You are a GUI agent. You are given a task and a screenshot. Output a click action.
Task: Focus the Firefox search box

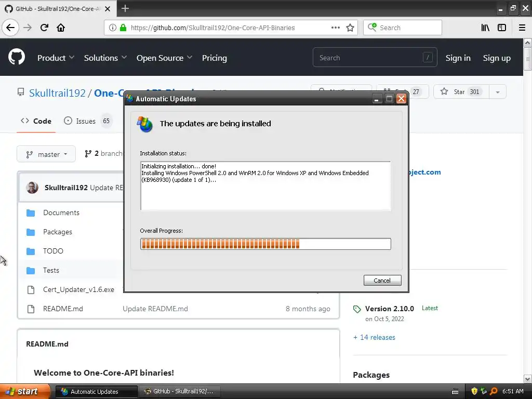[x=403, y=28]
